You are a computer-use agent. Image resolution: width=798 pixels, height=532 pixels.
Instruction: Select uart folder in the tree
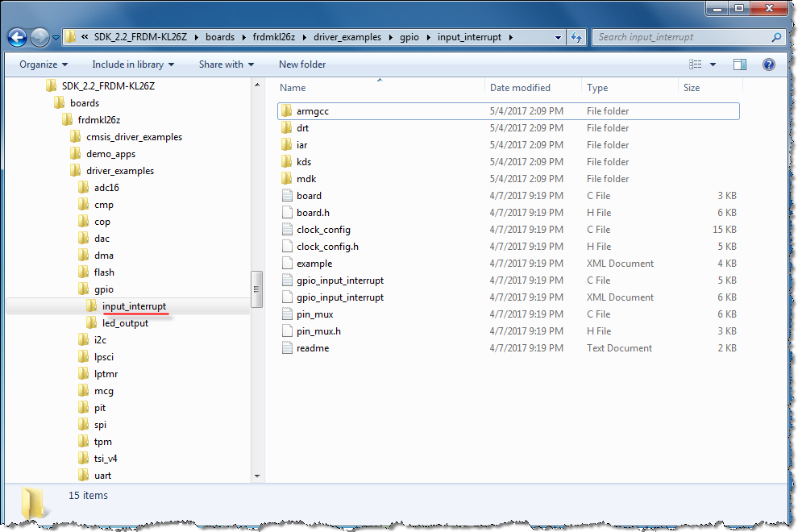click(102, 476)
